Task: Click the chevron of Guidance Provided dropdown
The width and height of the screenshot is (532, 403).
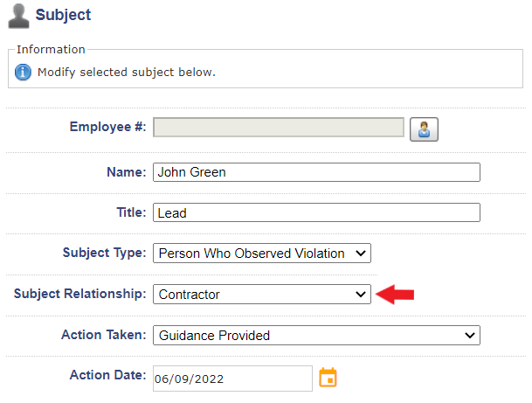Action: [470, 336]
